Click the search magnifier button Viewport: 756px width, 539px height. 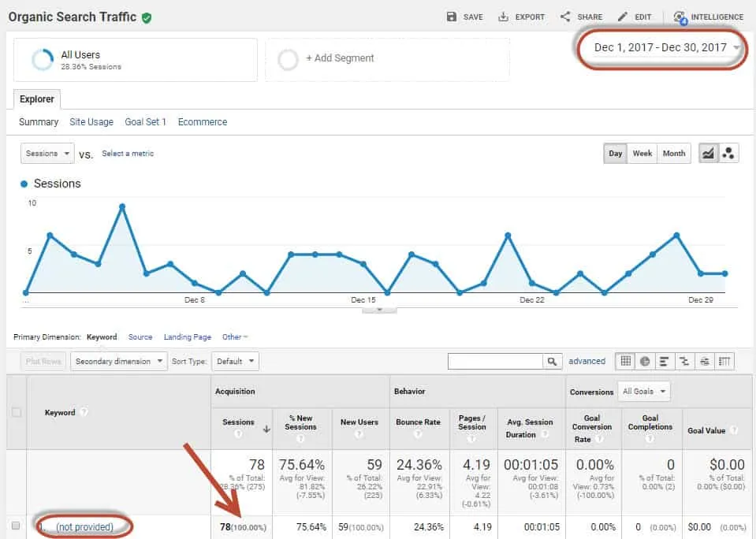(x=553, y=362)
